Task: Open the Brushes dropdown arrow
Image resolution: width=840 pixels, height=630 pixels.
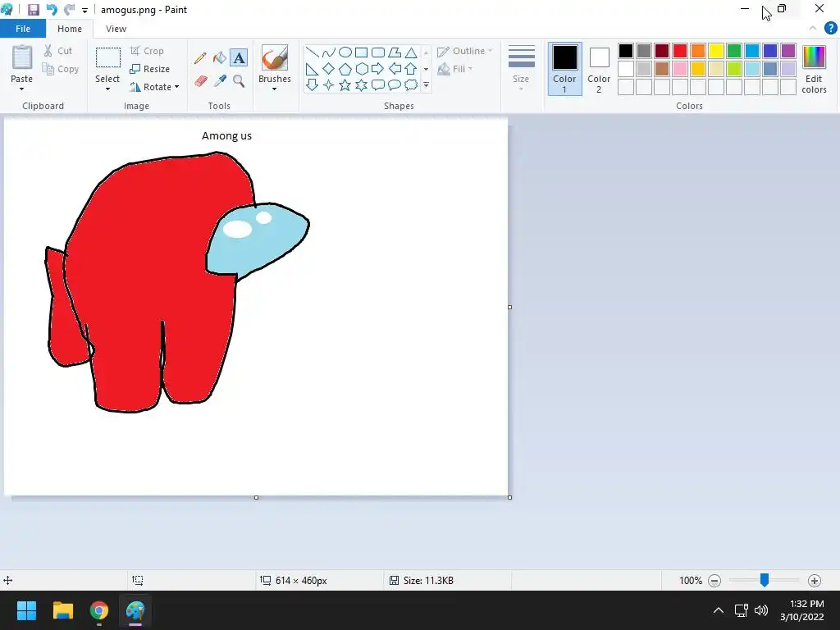Action: tap(274, 89)
